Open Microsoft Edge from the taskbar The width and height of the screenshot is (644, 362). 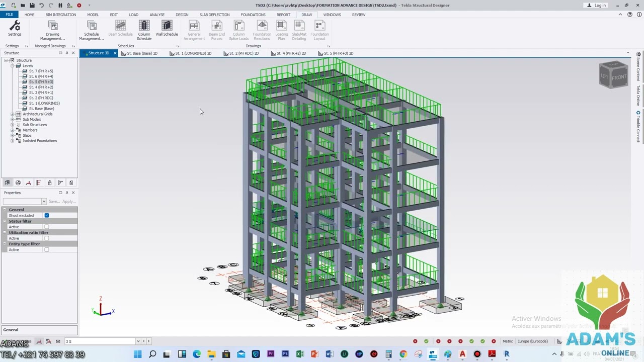tap(197, 354)
